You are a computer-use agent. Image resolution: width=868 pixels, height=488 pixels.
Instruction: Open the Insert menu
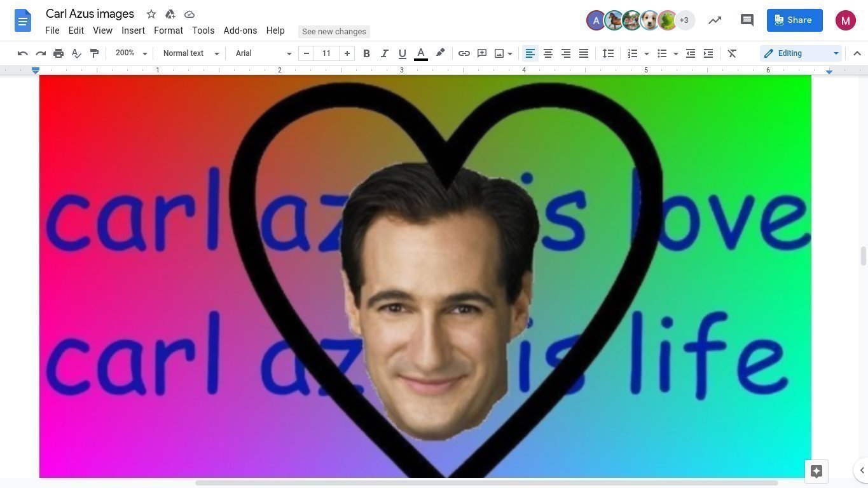tap(133, 30)
